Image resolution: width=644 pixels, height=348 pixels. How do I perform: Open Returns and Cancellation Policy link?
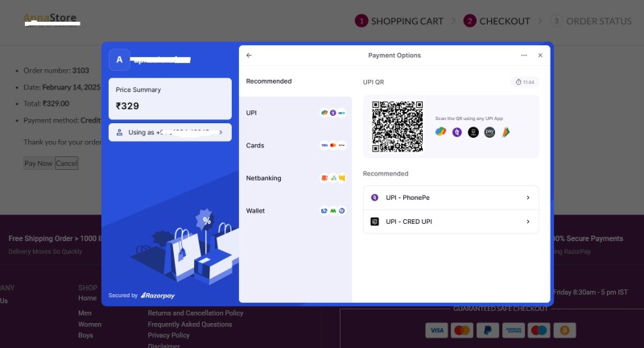[x=196, y=313]
